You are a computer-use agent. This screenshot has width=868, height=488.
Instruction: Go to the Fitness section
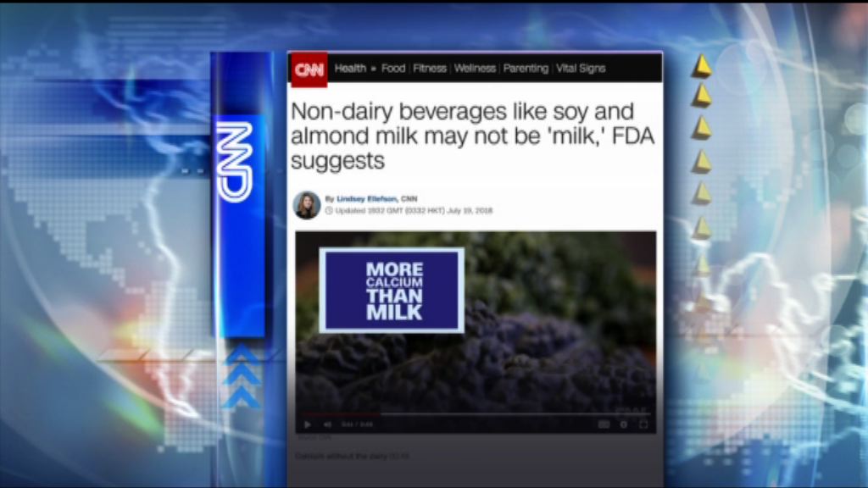pos(430,69)
